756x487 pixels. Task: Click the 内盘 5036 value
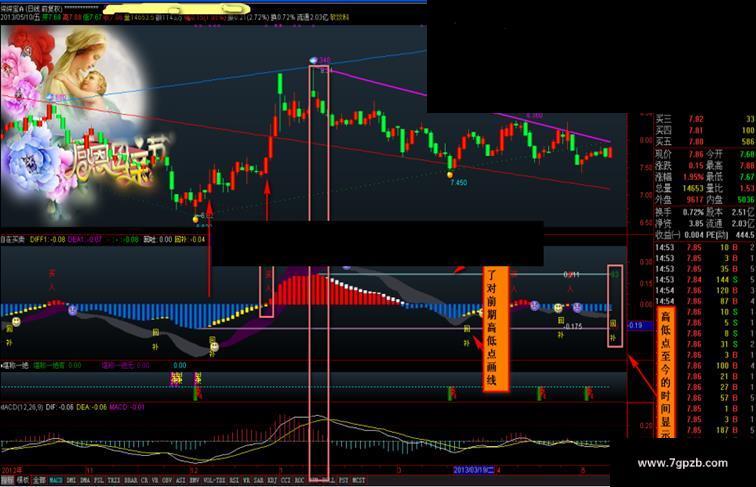pos(745,199)
